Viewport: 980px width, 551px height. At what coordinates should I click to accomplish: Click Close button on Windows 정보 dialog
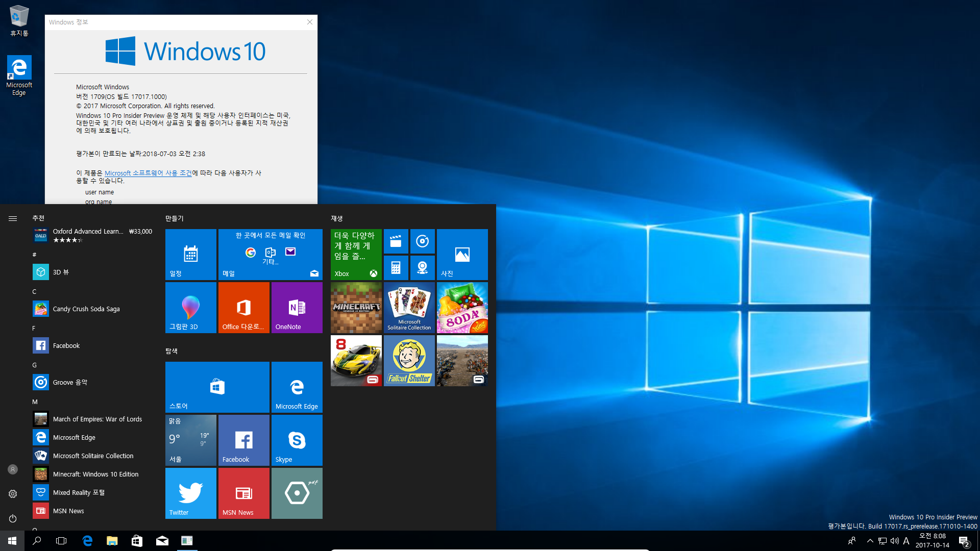coord(310,22)
